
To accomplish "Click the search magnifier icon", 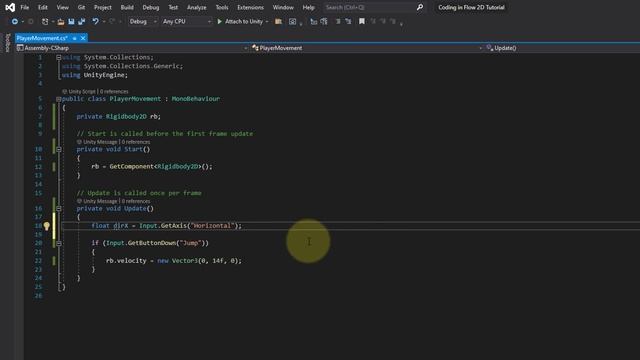I will pyautogui.click(x=420, y=7).
